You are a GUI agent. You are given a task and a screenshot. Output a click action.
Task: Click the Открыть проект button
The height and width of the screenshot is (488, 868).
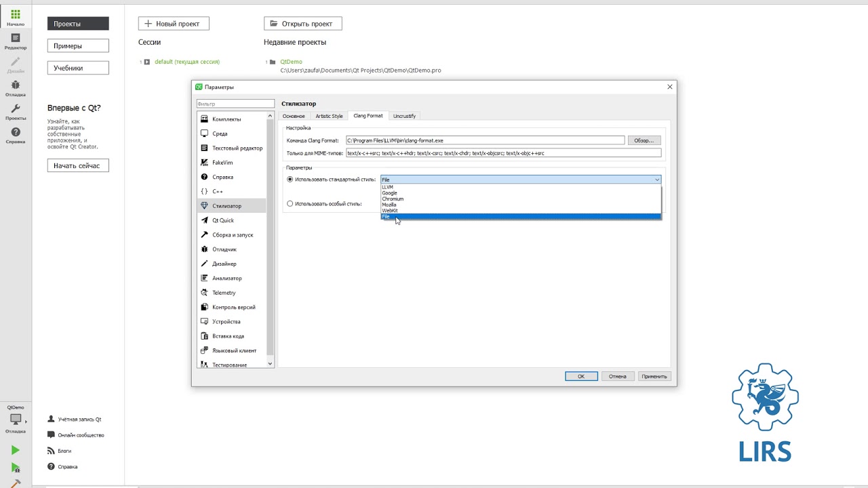point(302,24)
